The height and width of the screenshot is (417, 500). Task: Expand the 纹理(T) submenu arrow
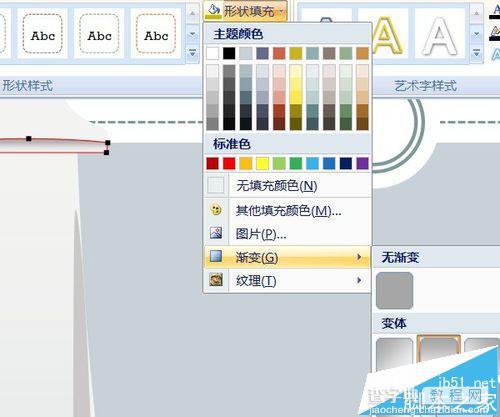(x=359, y=280)
